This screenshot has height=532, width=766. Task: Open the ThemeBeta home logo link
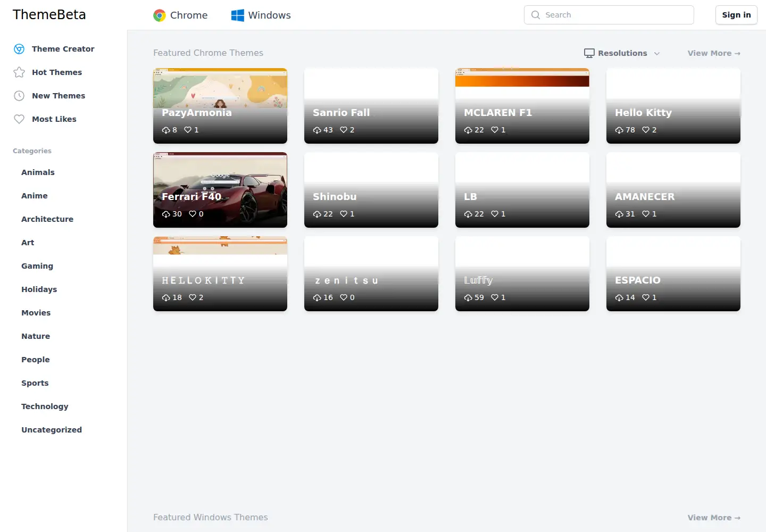tap(49, 15)
